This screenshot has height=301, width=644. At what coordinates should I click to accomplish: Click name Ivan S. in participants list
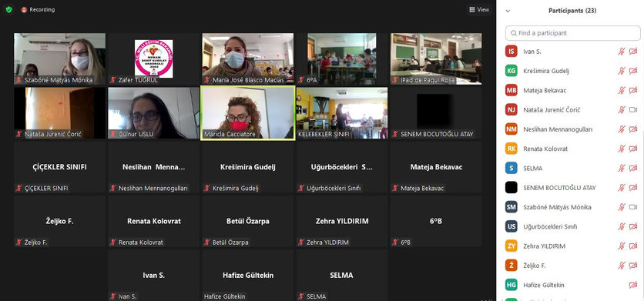click(532, 52)
